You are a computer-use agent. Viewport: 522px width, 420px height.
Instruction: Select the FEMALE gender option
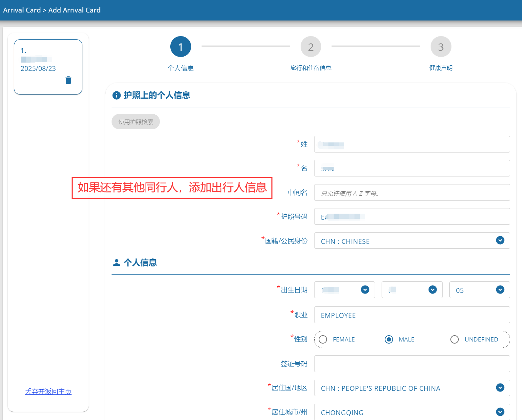tap(323, 339)
